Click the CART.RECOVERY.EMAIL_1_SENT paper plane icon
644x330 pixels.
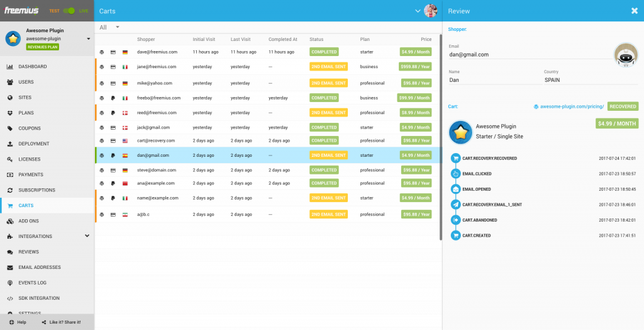click(455, 205)
